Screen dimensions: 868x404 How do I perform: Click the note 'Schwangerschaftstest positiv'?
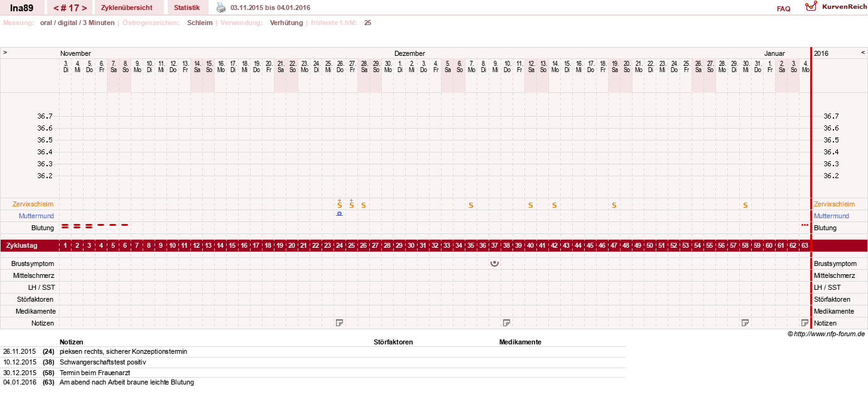coord(102,362)
